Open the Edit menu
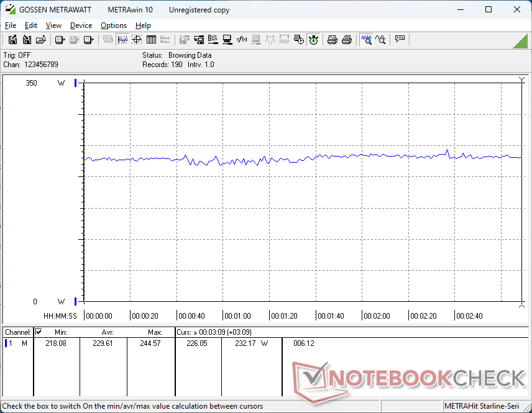 (x=31, y=25)
